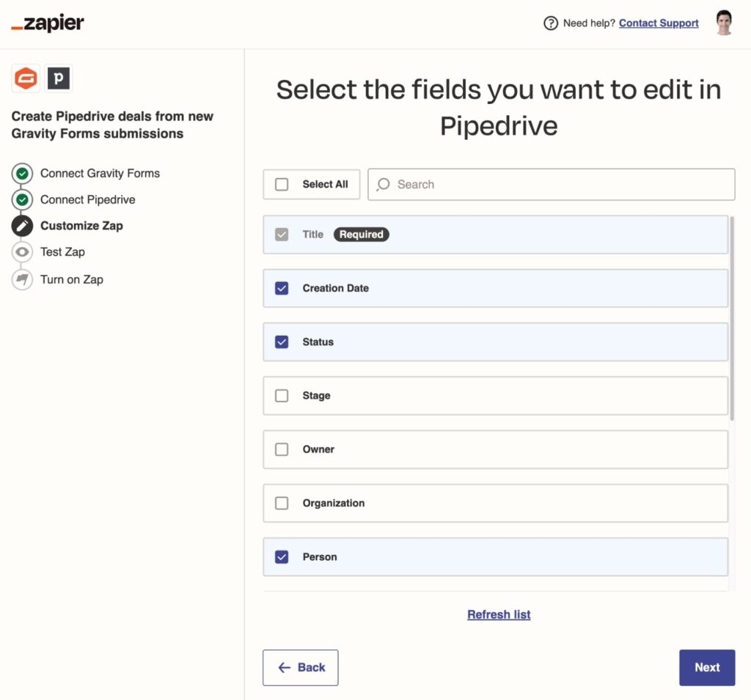Image resolution: width=751 pixels, height=700 pixels.
Task: Open the help question mark icon
Action: (551, 23)
